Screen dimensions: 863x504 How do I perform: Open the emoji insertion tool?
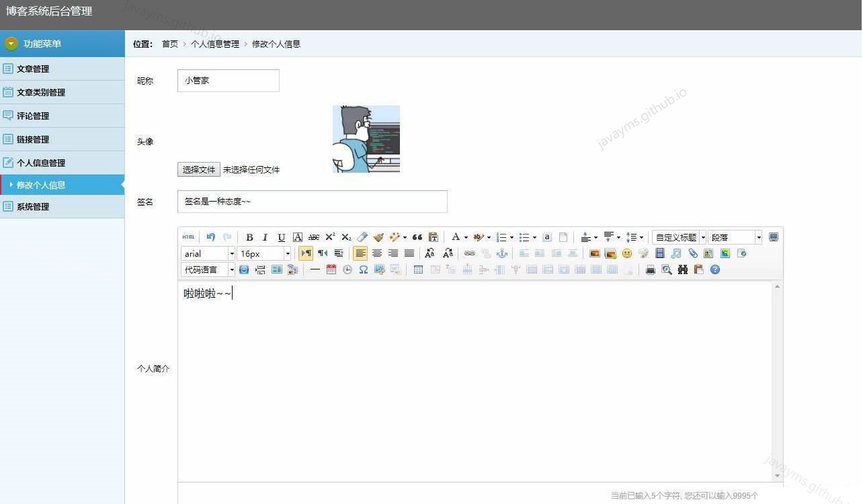coord(625,253)
